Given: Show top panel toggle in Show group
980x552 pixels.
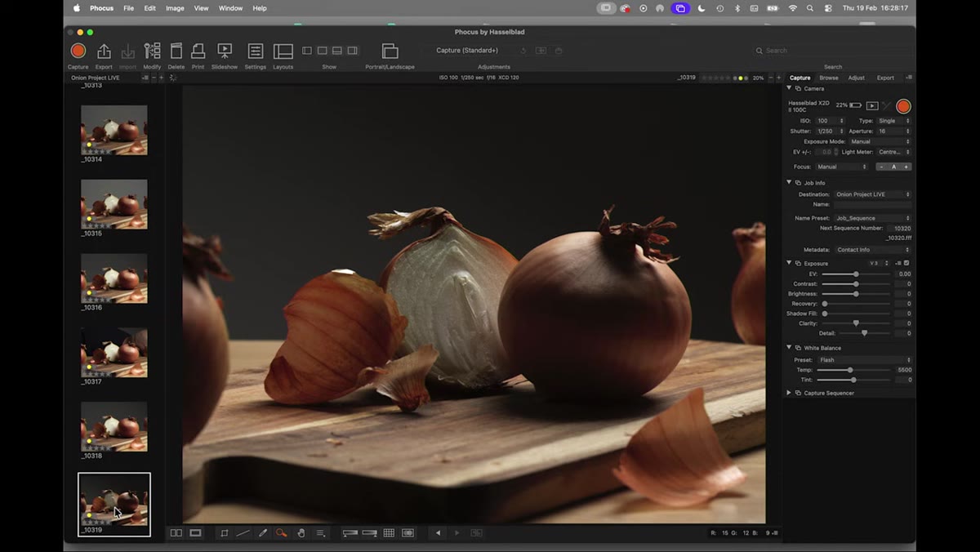Looking at the screenshot, I should [322, 51].
